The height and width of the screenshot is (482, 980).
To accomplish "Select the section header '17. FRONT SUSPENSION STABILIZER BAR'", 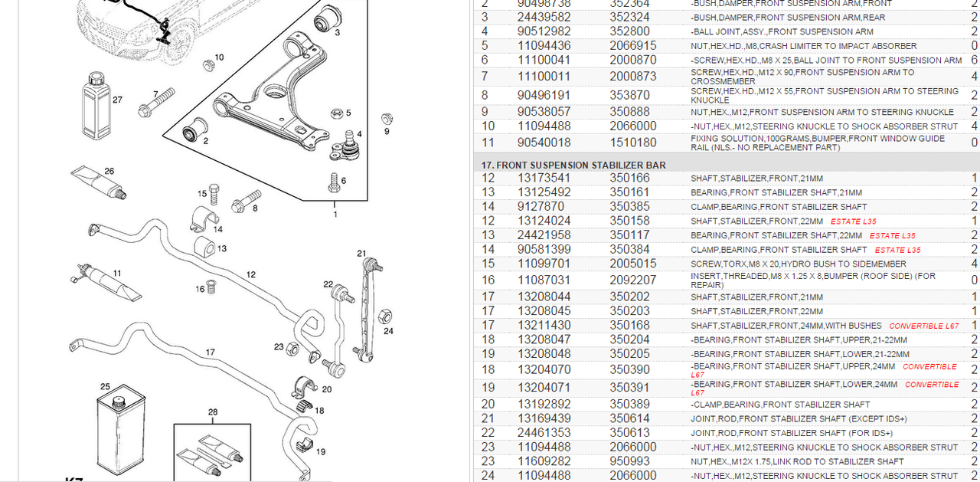I will point(573,165).
